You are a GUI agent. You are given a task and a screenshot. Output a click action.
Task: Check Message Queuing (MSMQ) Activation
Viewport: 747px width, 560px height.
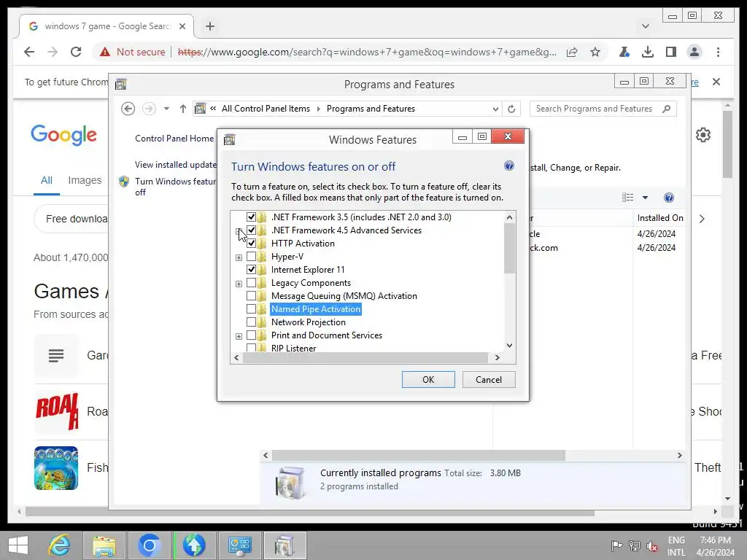pyautogui.click(x=251, y=296)
